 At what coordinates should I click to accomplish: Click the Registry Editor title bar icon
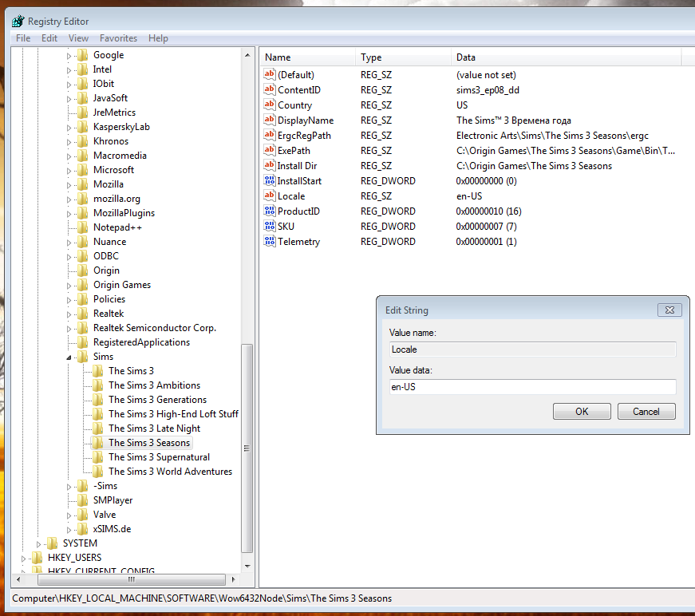[18, 21]
